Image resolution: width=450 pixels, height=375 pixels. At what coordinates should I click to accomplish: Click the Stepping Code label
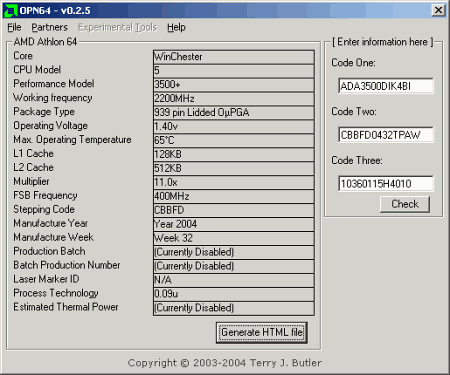click(44, 210)
